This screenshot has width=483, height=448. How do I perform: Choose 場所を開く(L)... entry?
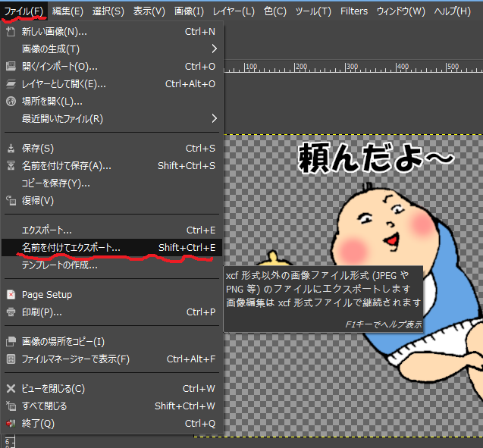coord(111,102)
